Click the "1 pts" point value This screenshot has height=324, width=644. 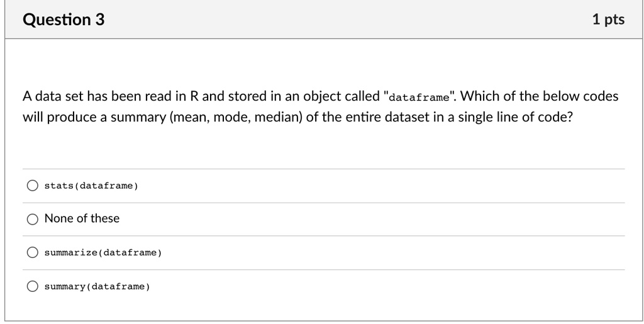[608, 20]
